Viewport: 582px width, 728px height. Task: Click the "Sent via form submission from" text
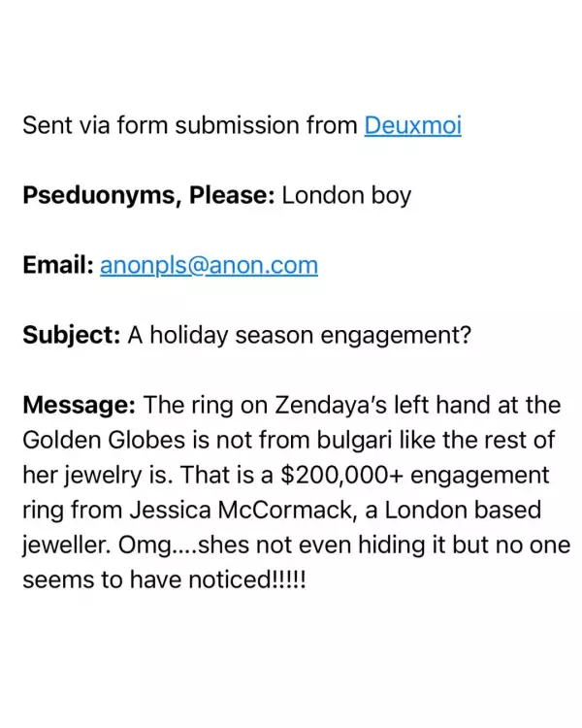point(191,126)
